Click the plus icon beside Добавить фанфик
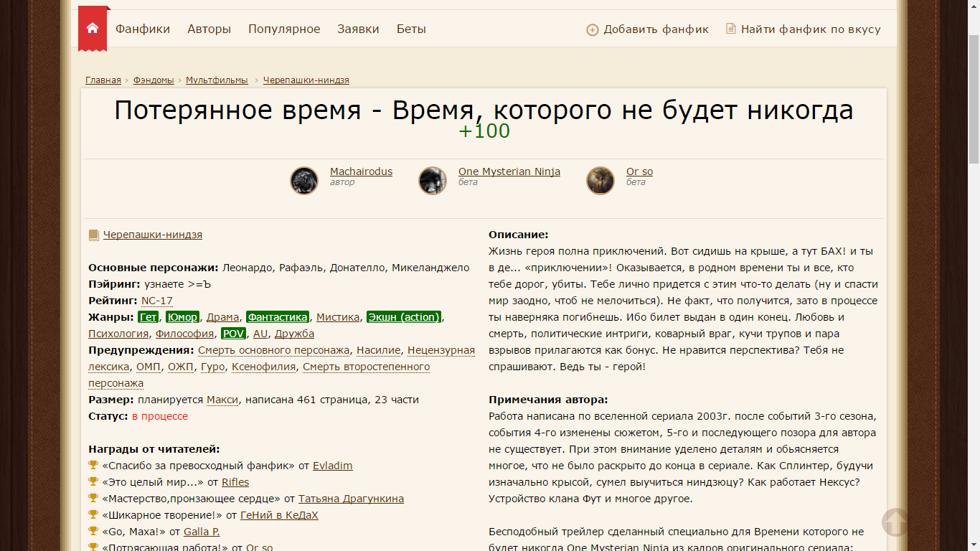The width and height of the screenshot is (980, 551). [x=593, y=30]
